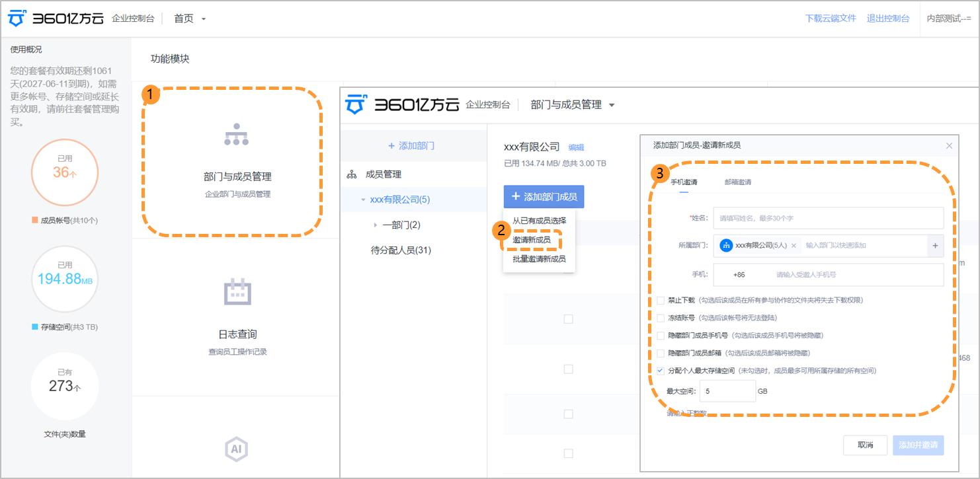Viewport: 980px width, 479px height.
Task: Collapse the xxx有限公司(5) tree node
Action: point(363,200)
